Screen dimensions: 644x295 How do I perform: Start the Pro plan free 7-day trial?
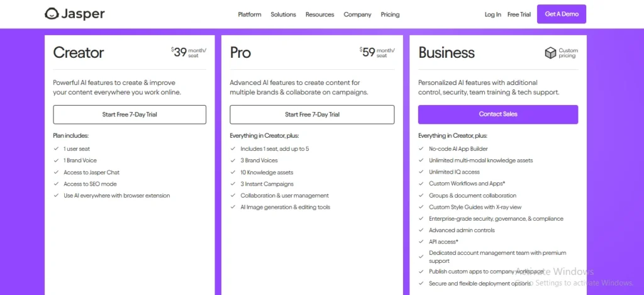312,114
